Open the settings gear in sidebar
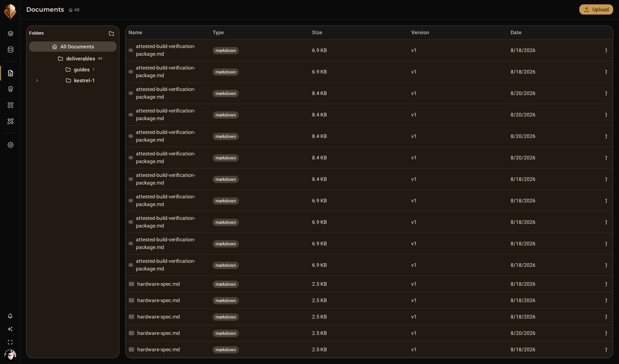This screenshot has height=364, width=619. point(10,145)
